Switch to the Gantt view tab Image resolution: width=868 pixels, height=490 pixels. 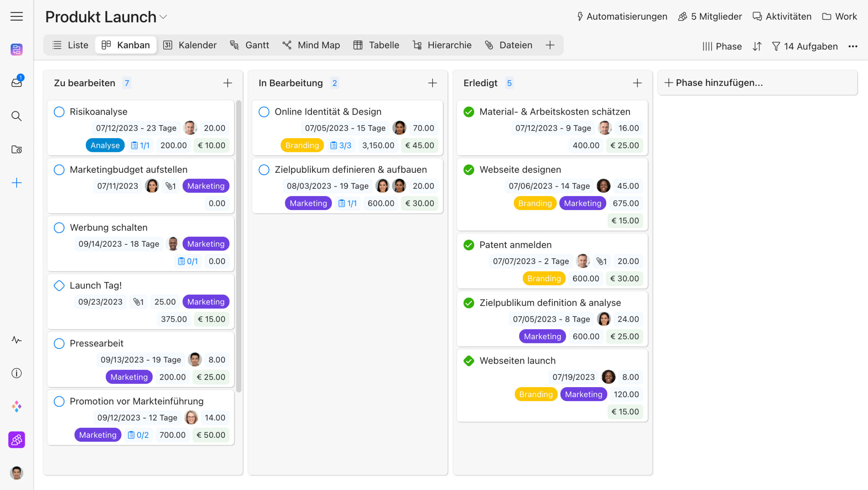click(x=250, y=45)
